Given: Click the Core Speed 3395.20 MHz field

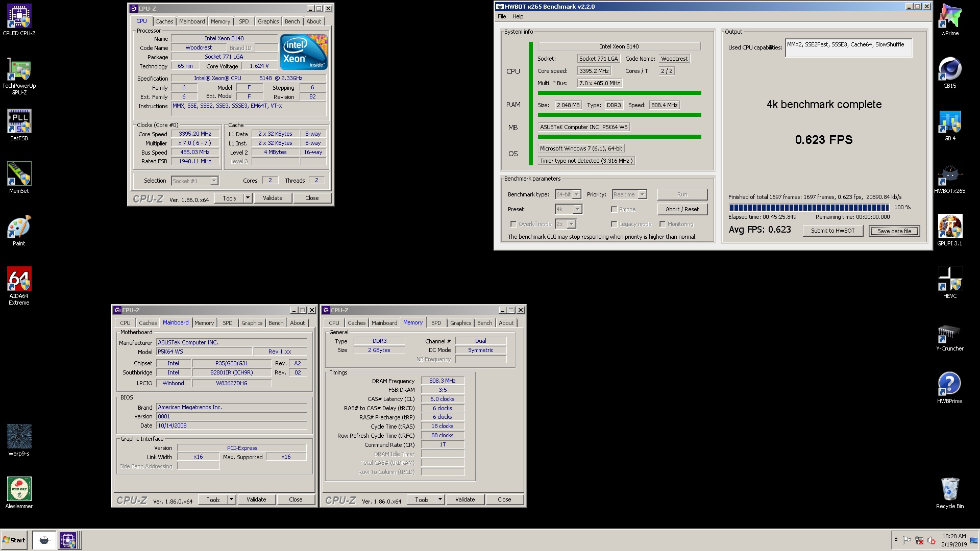Looking at the screenshot, I should pos(195,134).
